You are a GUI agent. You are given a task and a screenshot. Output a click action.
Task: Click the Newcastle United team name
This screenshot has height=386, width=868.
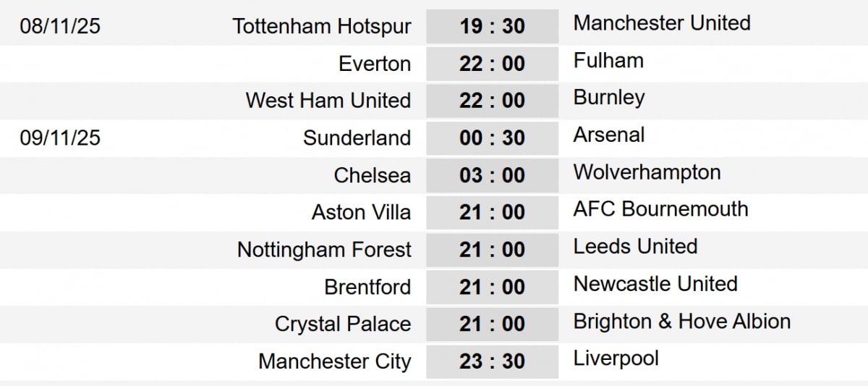click(655, 284)
